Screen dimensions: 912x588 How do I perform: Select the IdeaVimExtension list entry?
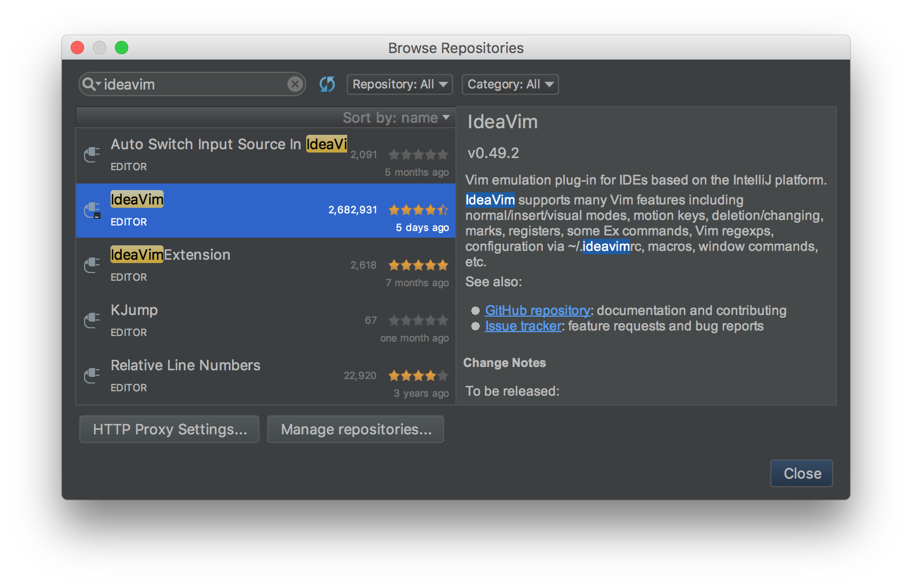point(265,265)
